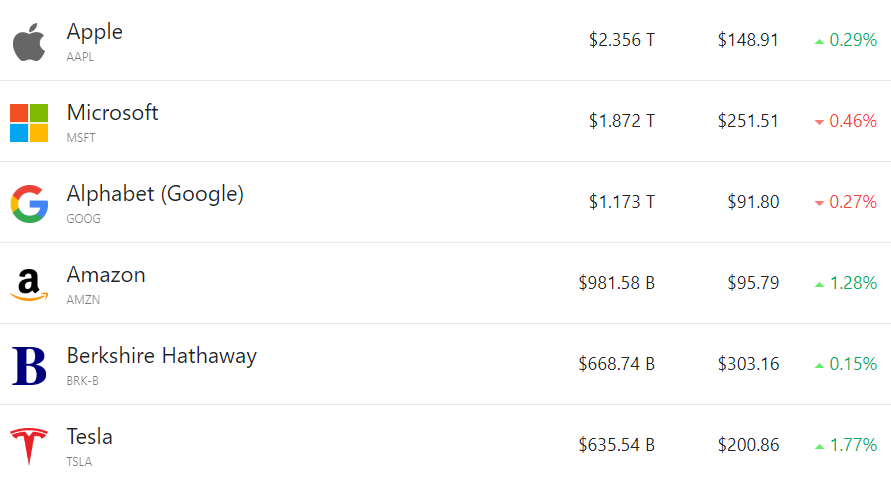Click Amazon's $981.58 B market cap
The width and height of the screenshot is (891, 483).
coord(616,283)
